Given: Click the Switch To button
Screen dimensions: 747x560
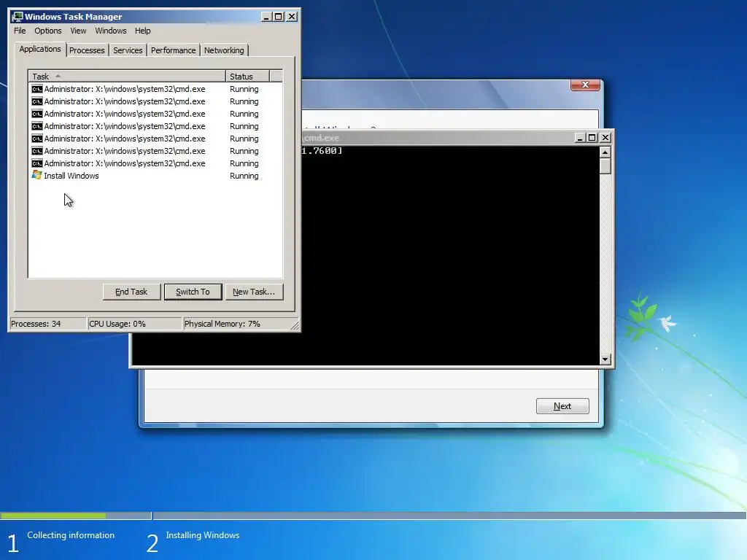Looking at the screenshot, I should pyautogui.click(x=193, y=292).
